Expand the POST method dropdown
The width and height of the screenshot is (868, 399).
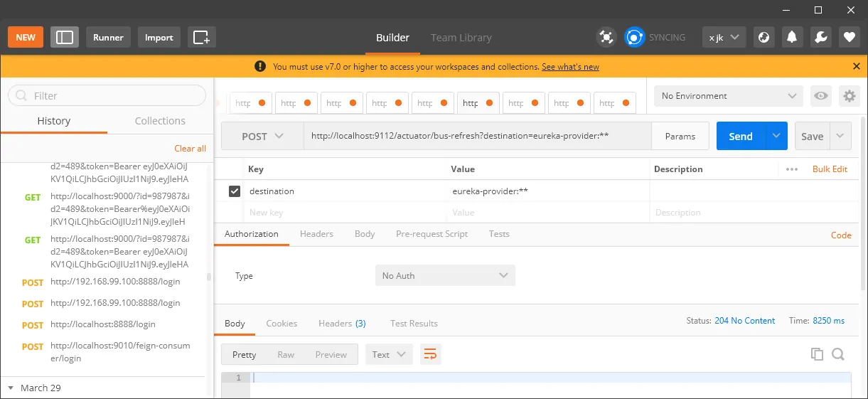[262, 136]
